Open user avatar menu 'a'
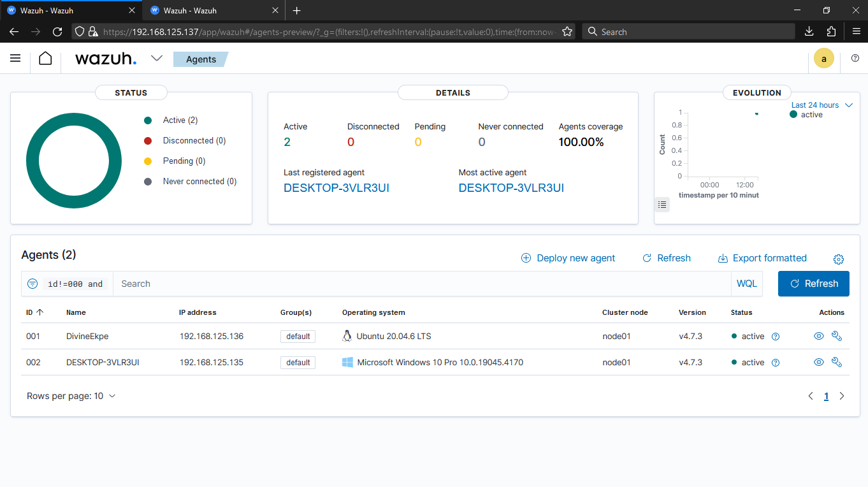Viewport: 868px width, 487px height. tap(824, 59)
